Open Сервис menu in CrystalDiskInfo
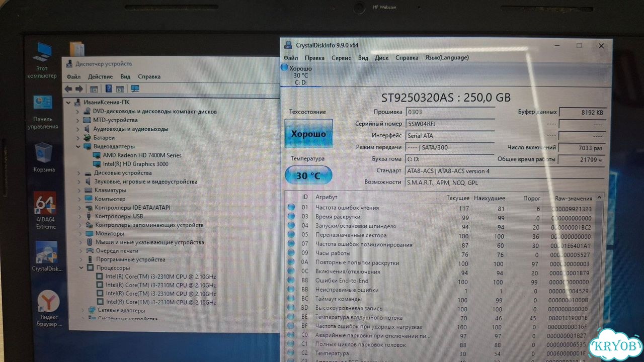Viewport: 644px width, 362px height. [341, 58]
